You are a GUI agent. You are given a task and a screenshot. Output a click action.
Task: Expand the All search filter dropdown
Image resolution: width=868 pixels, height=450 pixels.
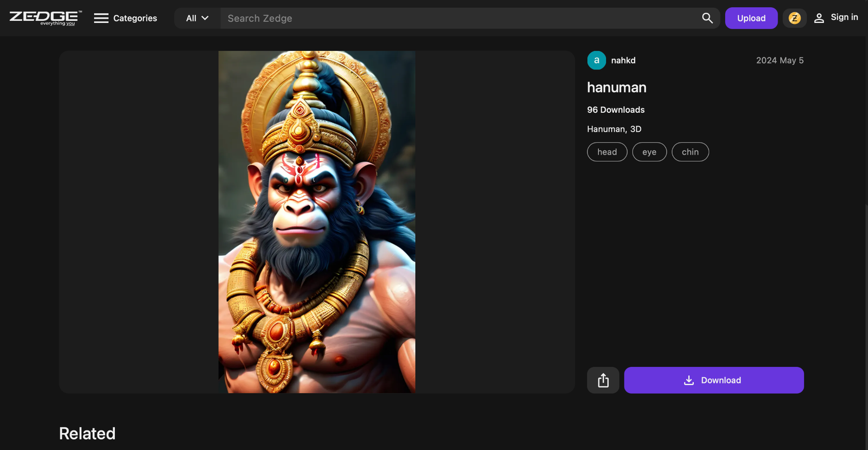(197, 18)
